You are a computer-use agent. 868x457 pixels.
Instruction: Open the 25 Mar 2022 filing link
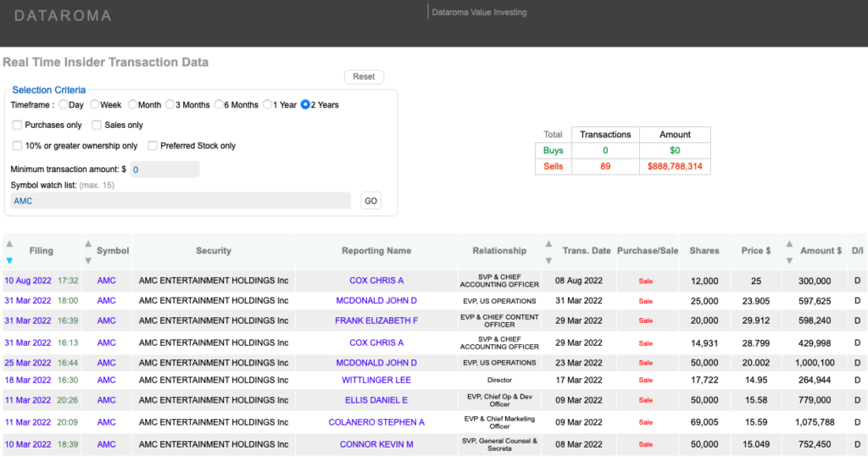(28, 362)
